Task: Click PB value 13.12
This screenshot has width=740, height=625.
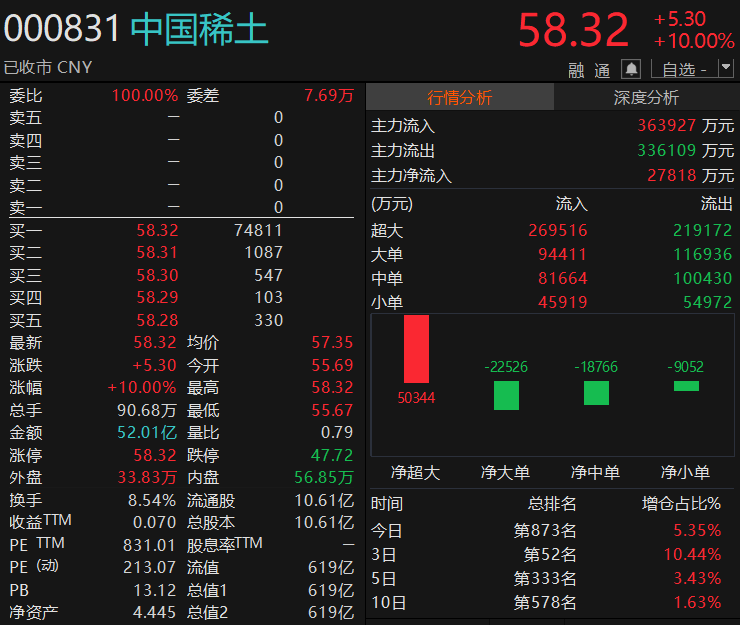Action: 154,590
